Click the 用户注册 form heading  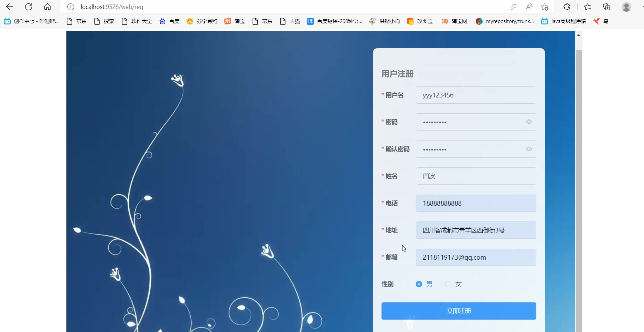[397, 74]
